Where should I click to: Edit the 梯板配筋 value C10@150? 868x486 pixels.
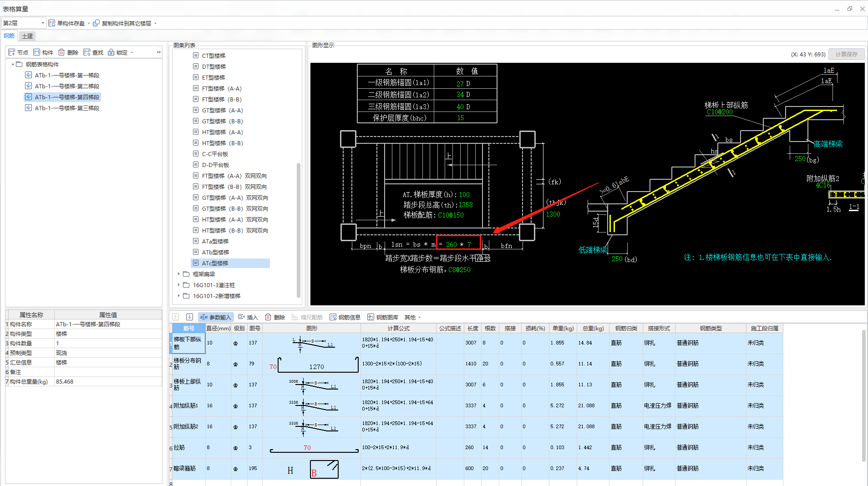click(451, 215)
